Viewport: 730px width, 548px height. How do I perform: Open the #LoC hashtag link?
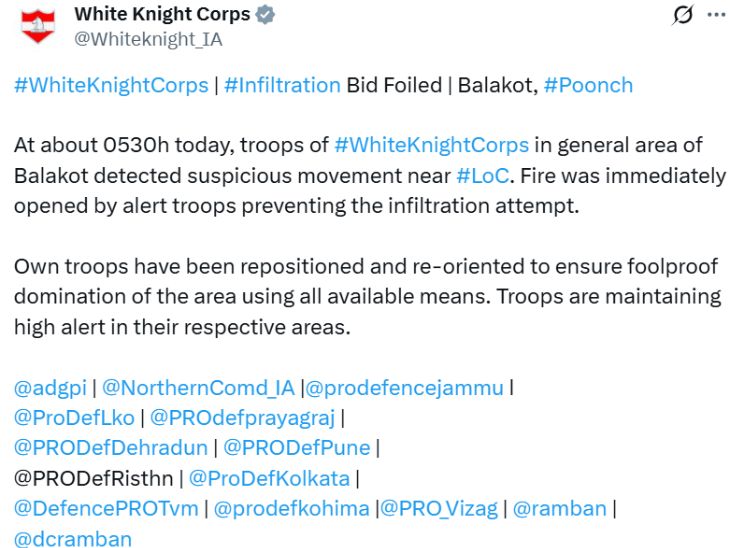pyautogui.click(x=483, y=176)
